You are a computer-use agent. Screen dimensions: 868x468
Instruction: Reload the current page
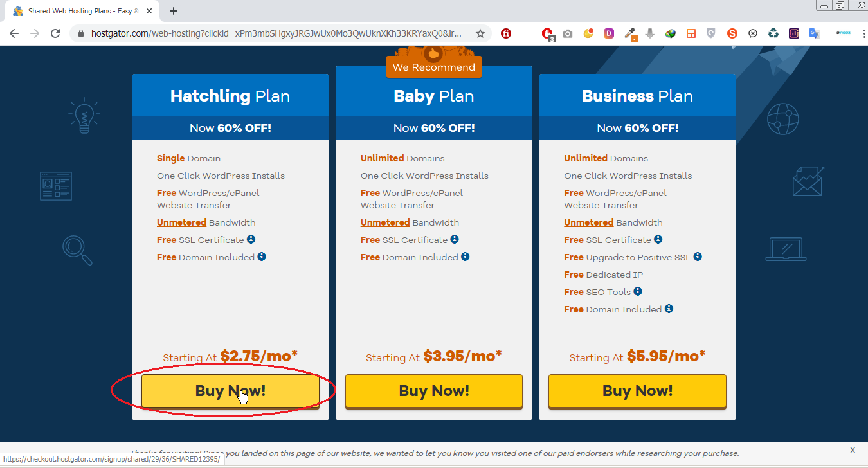(x=55, y=33)
